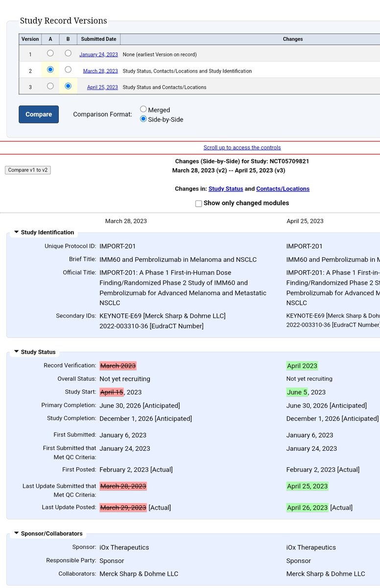Click March 28, 2023 column heading
The height and width of the screenshot is (588, 380).
click(x=126, y=221)
